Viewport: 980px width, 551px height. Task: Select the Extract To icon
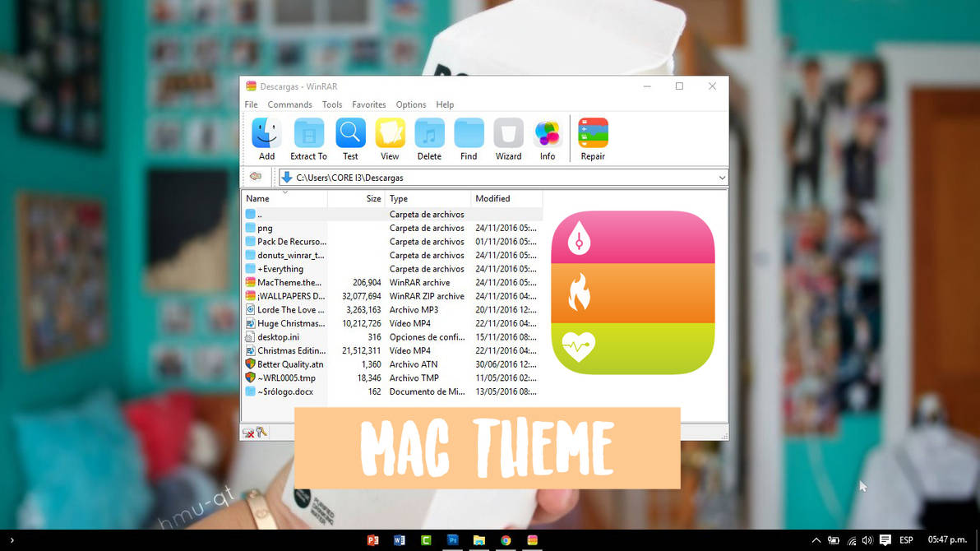tap(308, 137)
